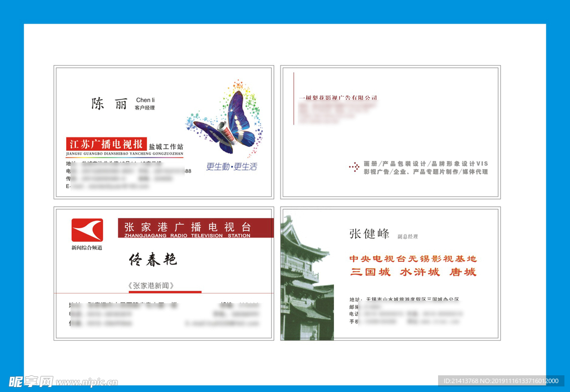Select the name 张健峰
This screenshot has height=392, width=570.
(x=370, y=234)
